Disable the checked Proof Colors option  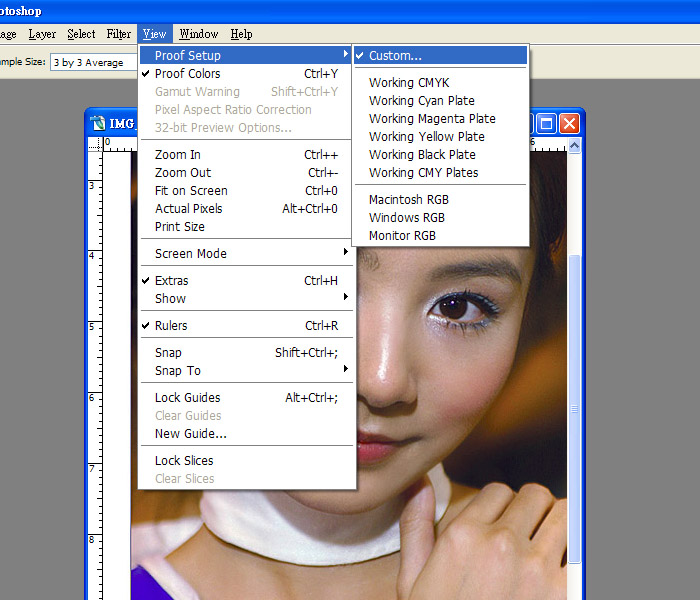(187, 74)
